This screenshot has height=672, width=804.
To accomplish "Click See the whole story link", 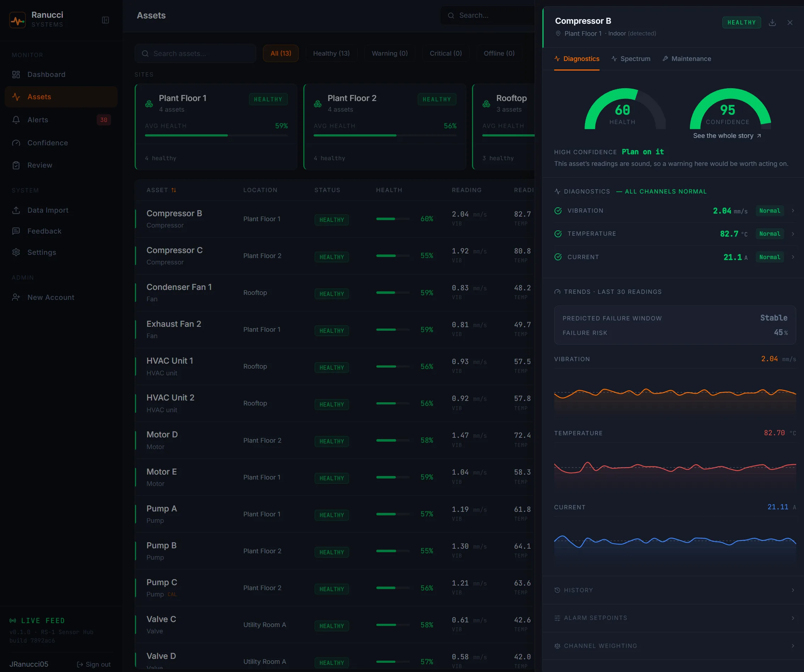I will coord(727,135).
